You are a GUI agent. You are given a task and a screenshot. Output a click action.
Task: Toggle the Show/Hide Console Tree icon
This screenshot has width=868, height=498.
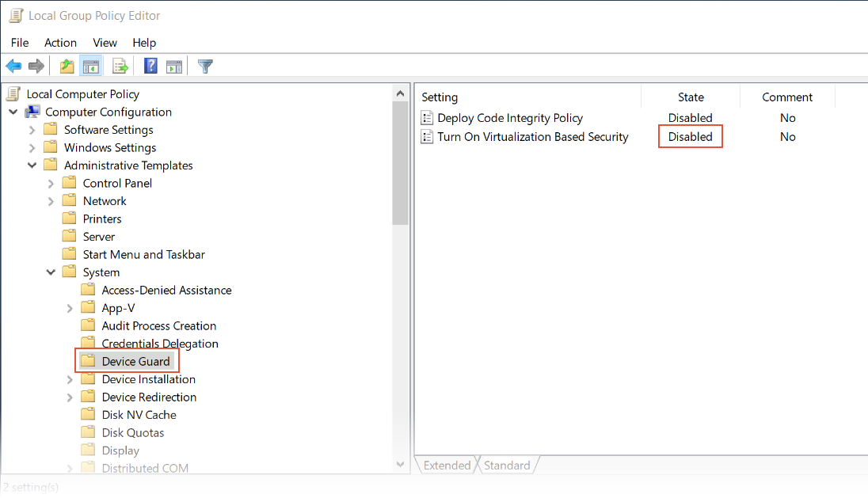point(90,67)
